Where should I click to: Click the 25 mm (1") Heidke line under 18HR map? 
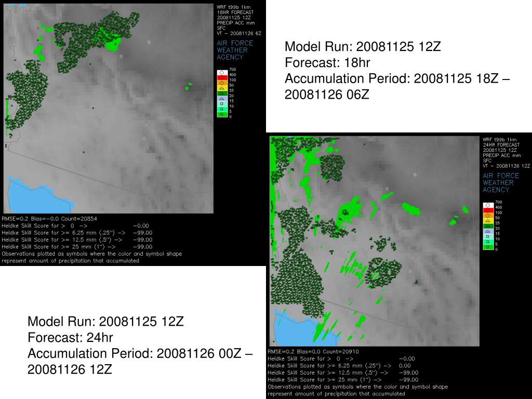pos(77,247)
